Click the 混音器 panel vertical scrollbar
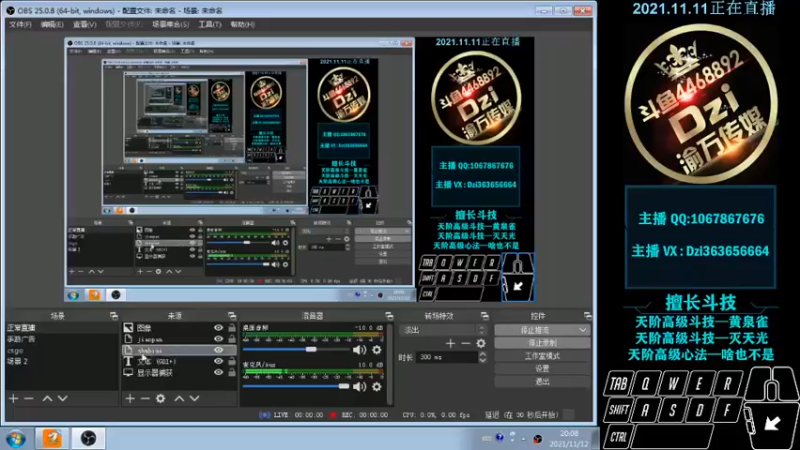The height and width of the screenshot is (450, 800). pos(390,363)
